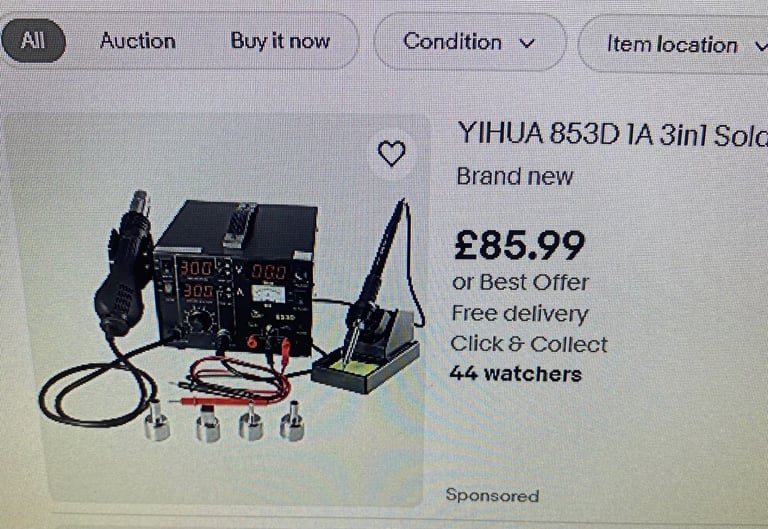Screen dimensions: 768x529
Task: Filter results to Auction listings
Action: (x=138, y=41)
